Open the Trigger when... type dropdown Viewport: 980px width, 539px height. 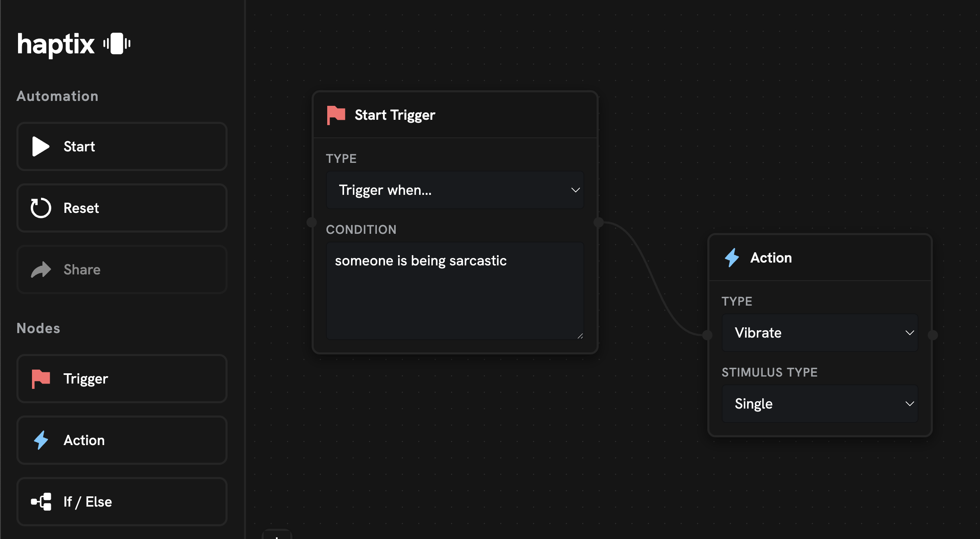455,190
